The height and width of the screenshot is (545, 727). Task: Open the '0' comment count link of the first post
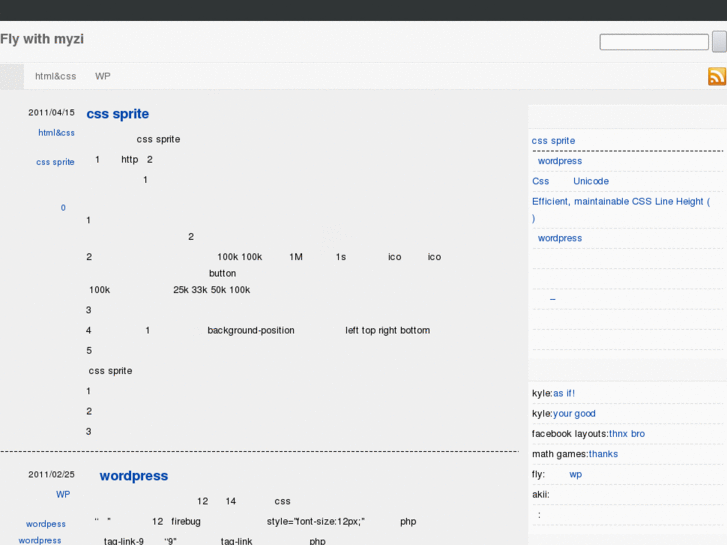coord(63,208)
